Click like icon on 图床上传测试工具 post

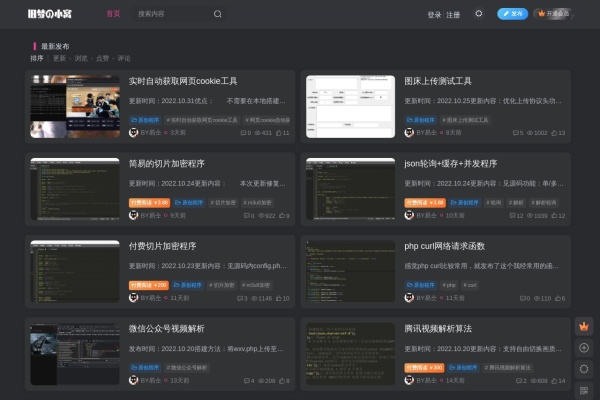pyautogui.click(x=553, y=132)
